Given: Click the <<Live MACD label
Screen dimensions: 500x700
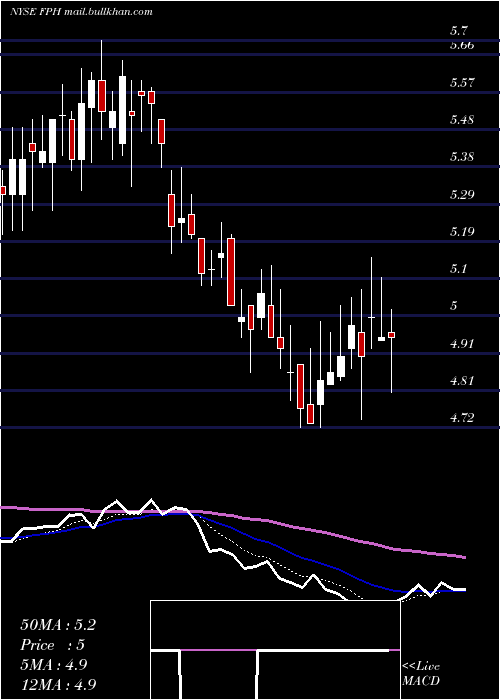Looking at the screenshot, I should pos(421,673).
